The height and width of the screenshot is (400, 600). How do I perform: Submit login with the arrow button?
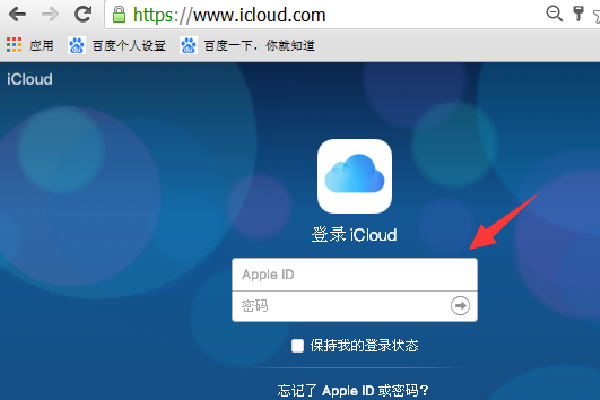tap(460, 305)
